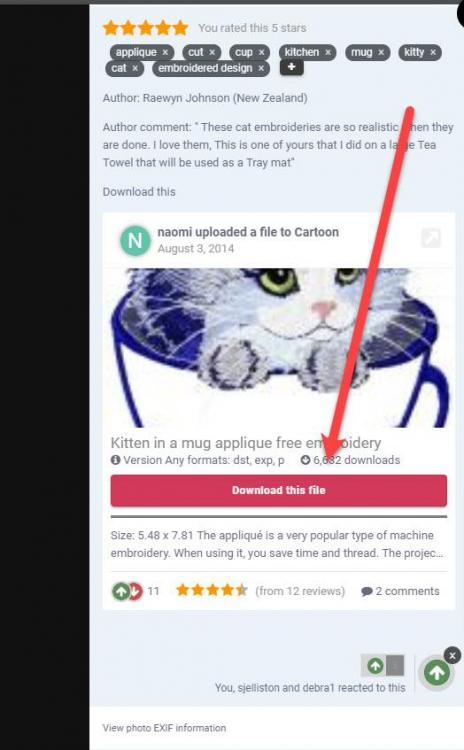View photo EXIF information
Image resolution: width=464 pixels, height=750 pixels.
pyautogui.click(x=164, y=728)
